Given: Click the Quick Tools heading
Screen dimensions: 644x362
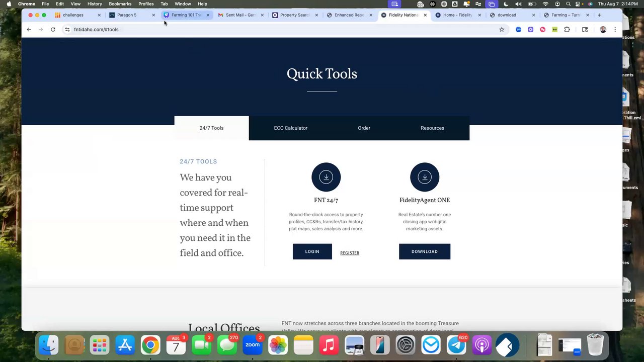Looking at the screenshot, I should point(322,74).
